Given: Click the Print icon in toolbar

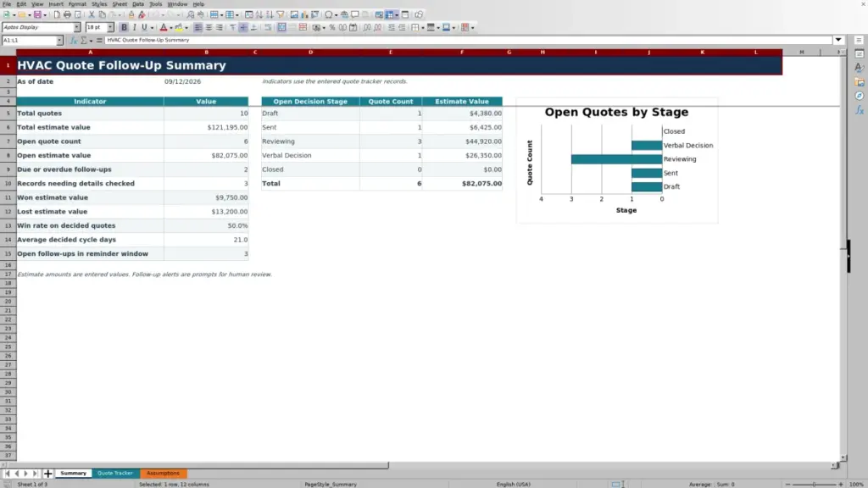Looking at the screenshot, I should pyautogui.click(x=67, y=14).
